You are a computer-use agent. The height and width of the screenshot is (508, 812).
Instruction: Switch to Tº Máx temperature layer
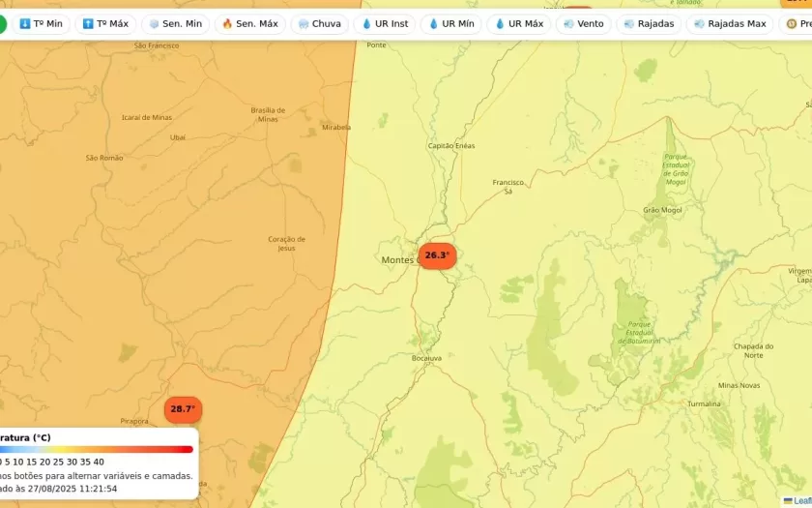click(105, 23)
